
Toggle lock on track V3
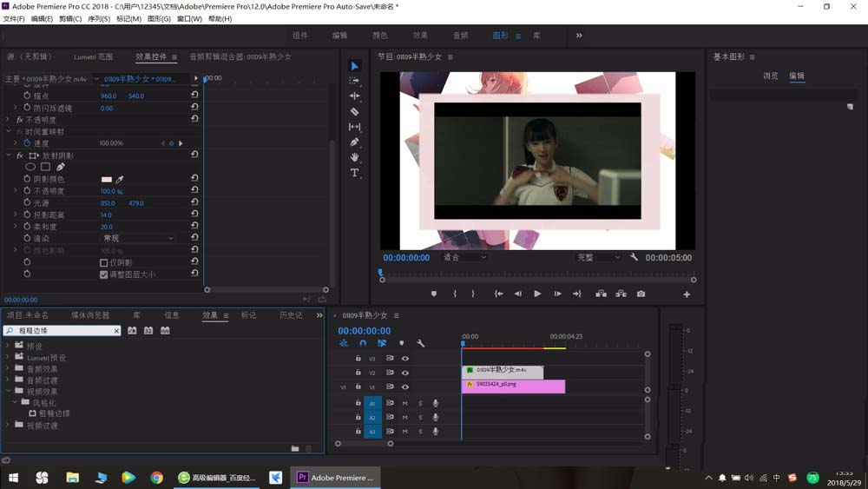click(358, 359)
